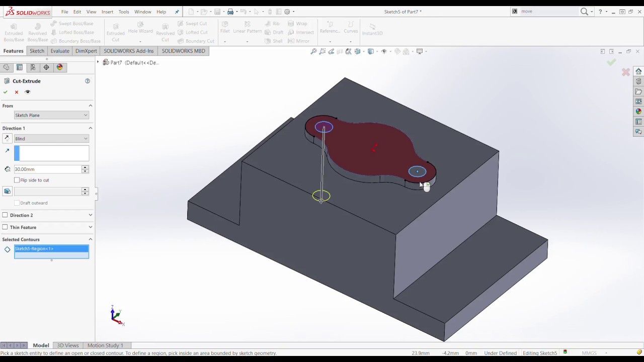Open the View Orientation cube icon

tap(358, 51)
